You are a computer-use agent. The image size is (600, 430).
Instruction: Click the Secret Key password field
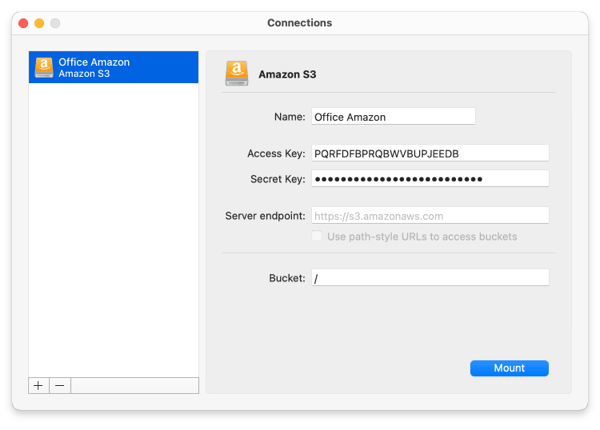pos(430,179)
